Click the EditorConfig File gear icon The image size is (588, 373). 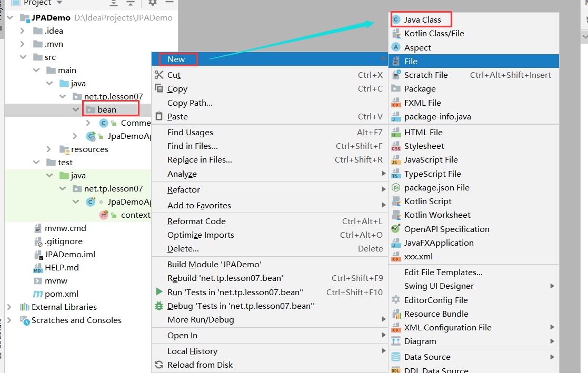[396, 300]
